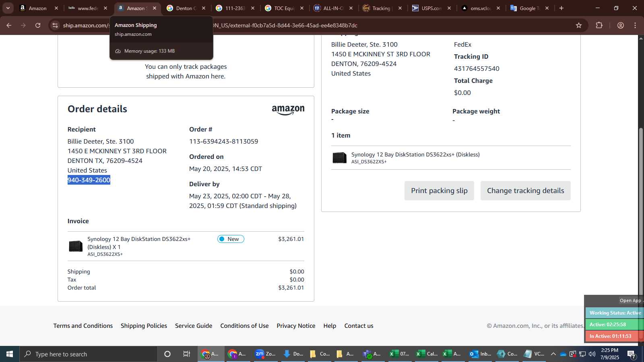Open the 07... Excel workbook on taskbar

click(x=399, y=354)
